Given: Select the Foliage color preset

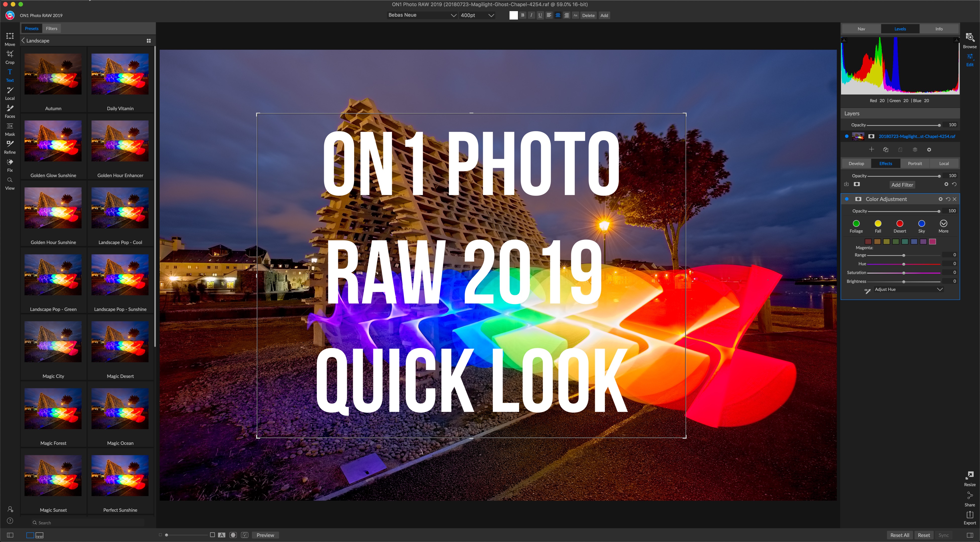Looking at the screenshot, I should [x=856, y=226].
